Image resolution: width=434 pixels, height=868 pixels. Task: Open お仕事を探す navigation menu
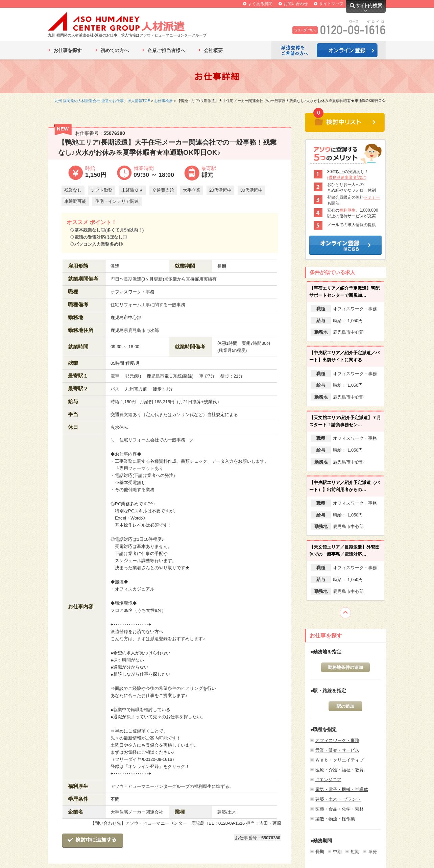click(65, 50)
